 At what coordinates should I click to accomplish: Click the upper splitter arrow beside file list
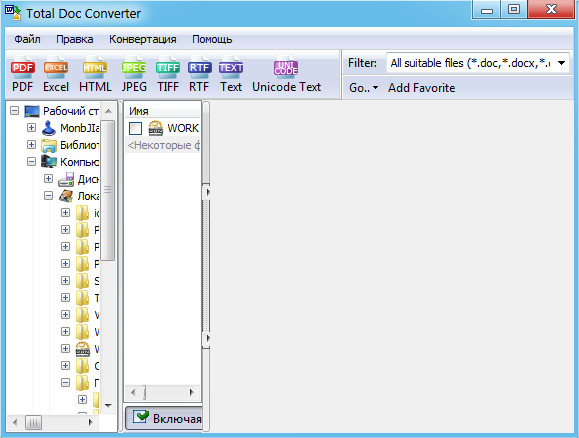click(x=206, y=192)
